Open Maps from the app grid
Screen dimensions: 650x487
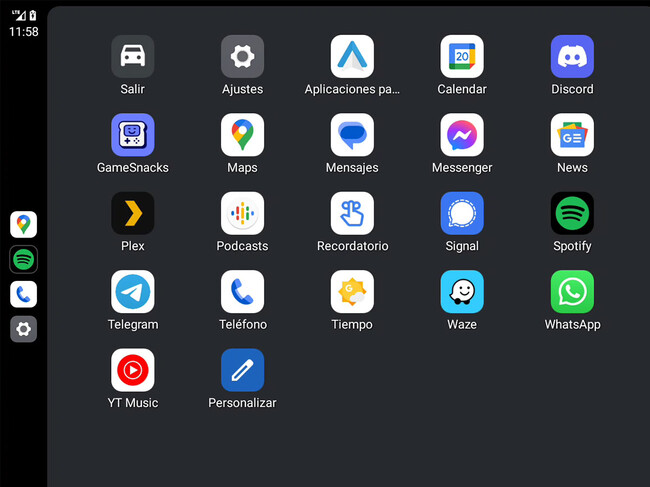click(243, 135)
